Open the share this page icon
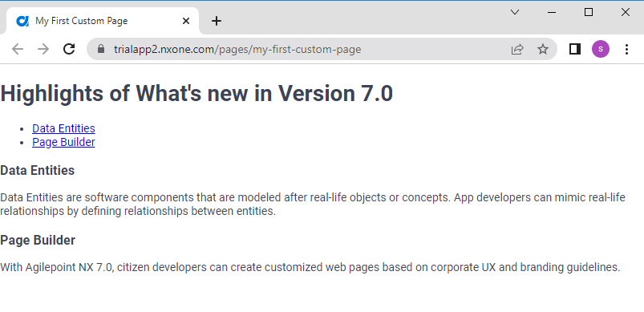This screenshot has width=644, height=312. [x=517, y=49]
